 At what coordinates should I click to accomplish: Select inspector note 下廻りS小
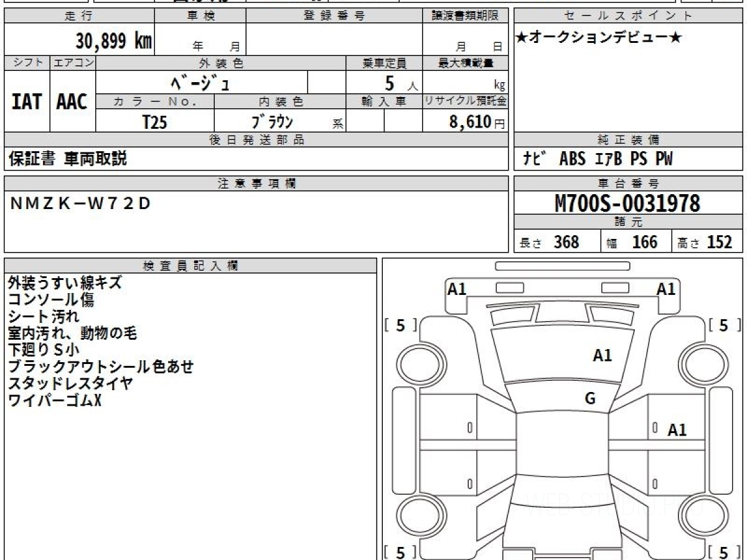click(x=44, y=350)
